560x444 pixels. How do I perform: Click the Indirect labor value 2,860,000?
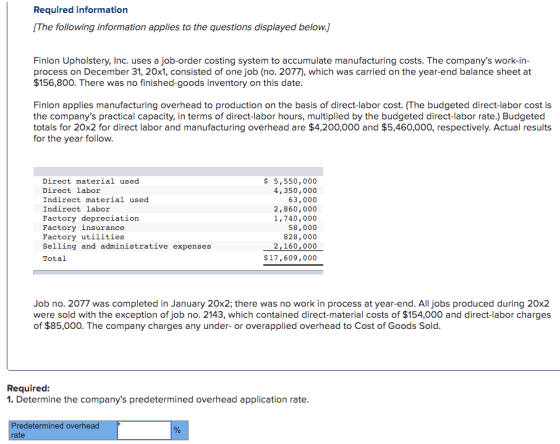tap(295, 209)
